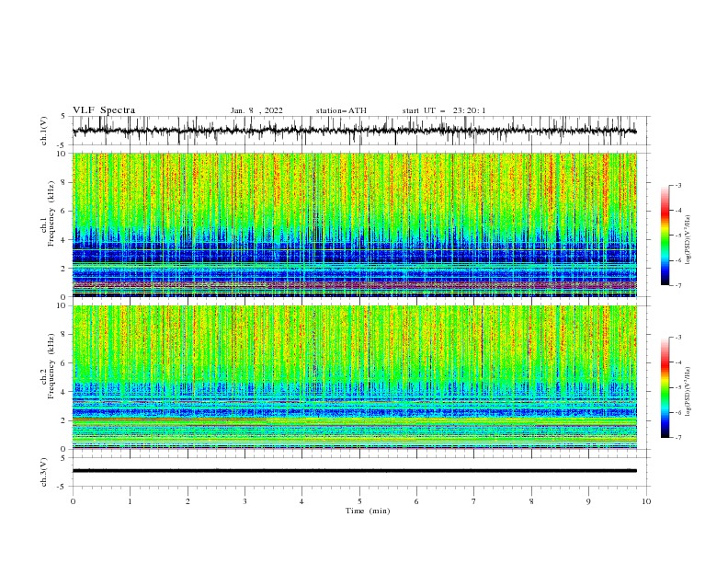Click the "Time (min)" axis label
This screenshot has width=728, height=563.
point(368,511)
